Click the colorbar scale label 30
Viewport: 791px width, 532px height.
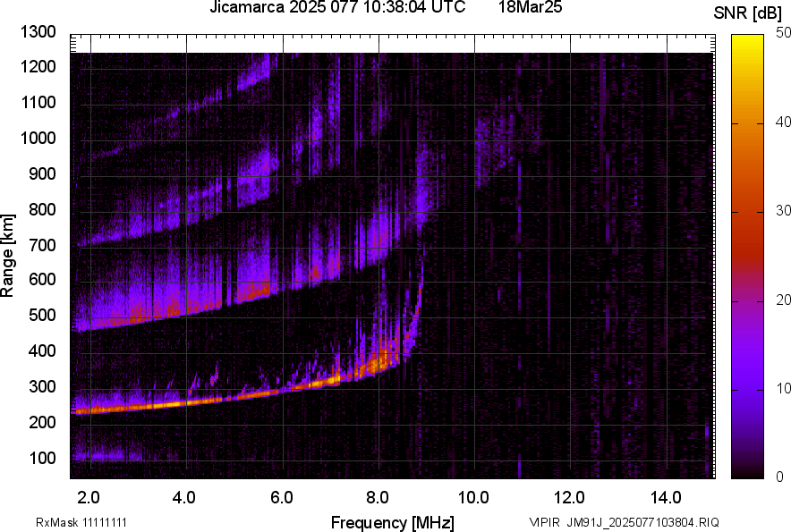783,211
